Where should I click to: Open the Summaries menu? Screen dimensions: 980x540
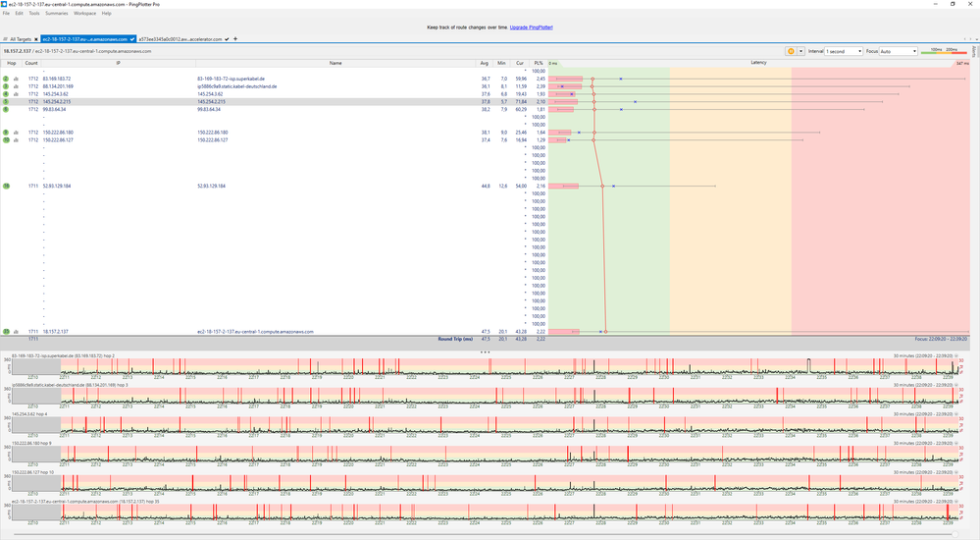pyautogui.click(x=56, y=13)
